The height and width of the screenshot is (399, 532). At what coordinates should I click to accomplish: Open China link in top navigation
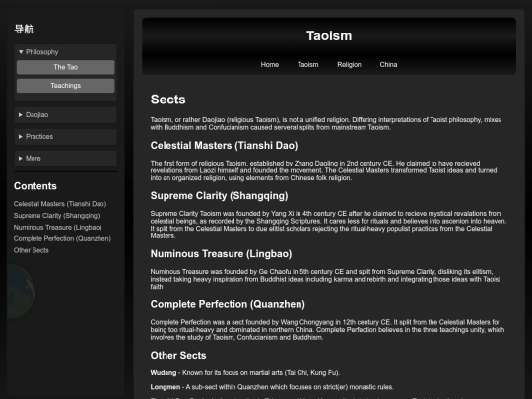click(x=388, y=64)
